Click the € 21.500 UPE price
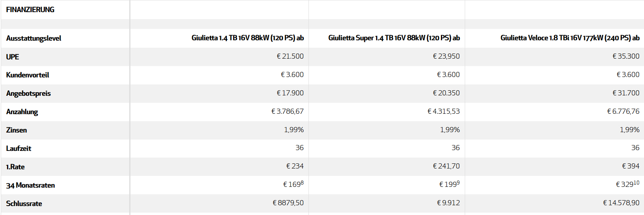This screenshot has height=215, width=644. click(x=290, y=56)
